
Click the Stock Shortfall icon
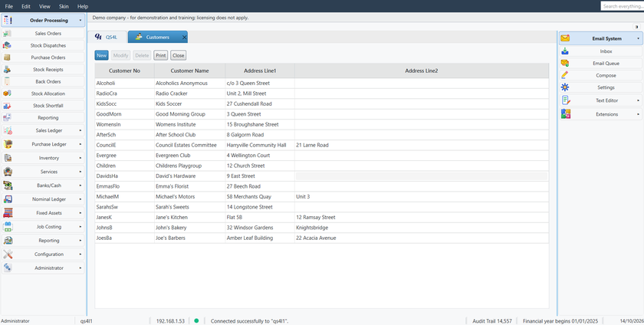pos(7,106)
